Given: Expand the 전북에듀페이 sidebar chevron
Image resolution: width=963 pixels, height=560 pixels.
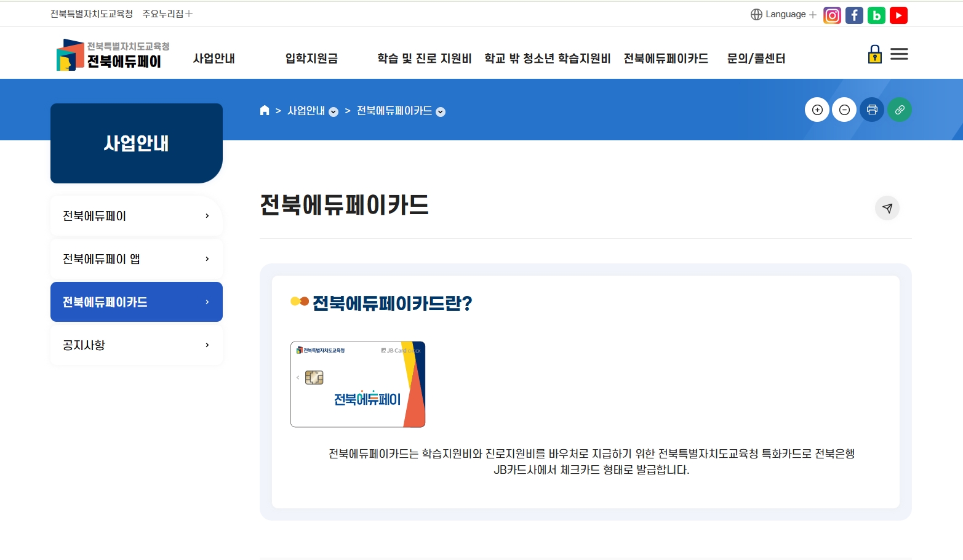Looking at the screenshot, I should [207, 216].
